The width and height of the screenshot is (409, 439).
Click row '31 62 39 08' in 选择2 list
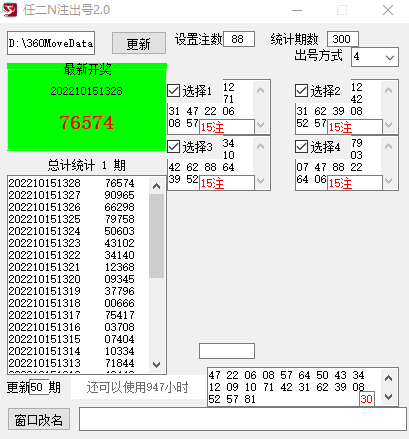(x=329, y=111)
